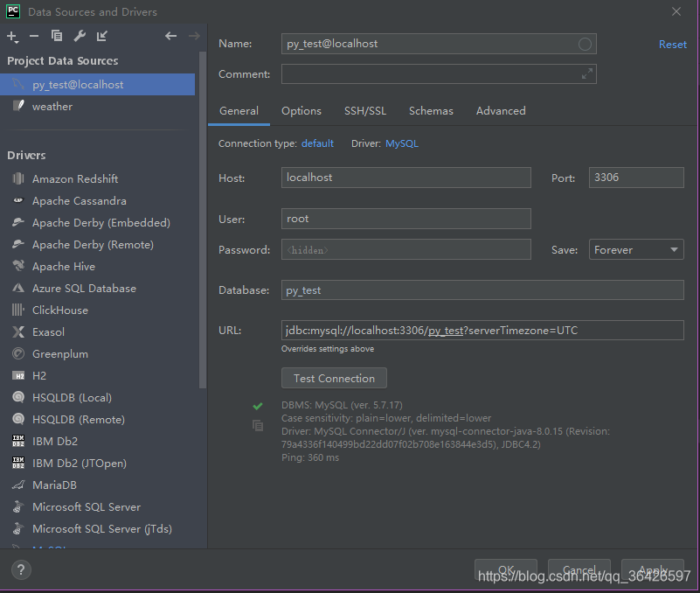Click the hidden Password field

pyautogui.click(x=406, y=249)
